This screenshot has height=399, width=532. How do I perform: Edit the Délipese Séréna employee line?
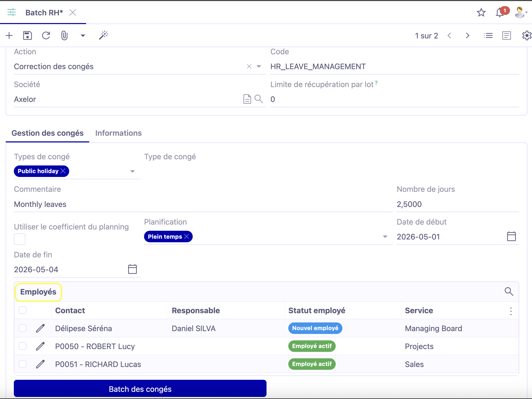(40, 328)
